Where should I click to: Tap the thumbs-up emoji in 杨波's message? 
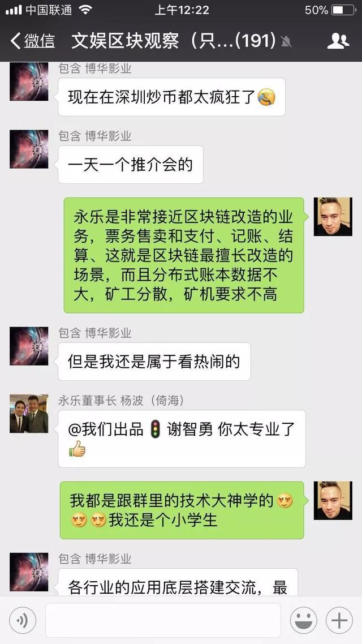(77, 449)
